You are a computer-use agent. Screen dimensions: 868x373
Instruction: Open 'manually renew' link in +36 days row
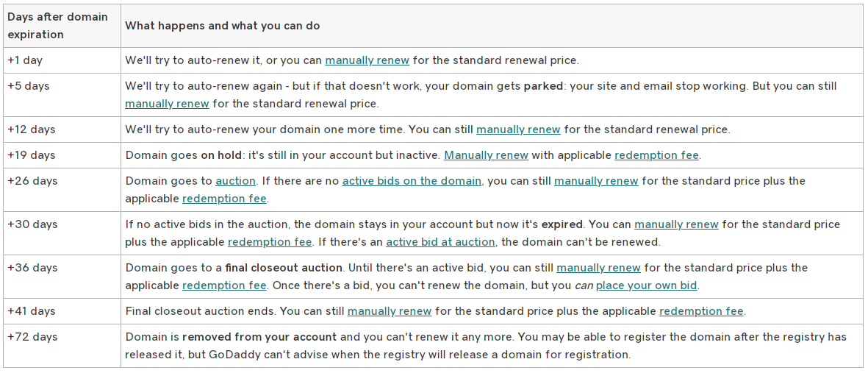598,268
